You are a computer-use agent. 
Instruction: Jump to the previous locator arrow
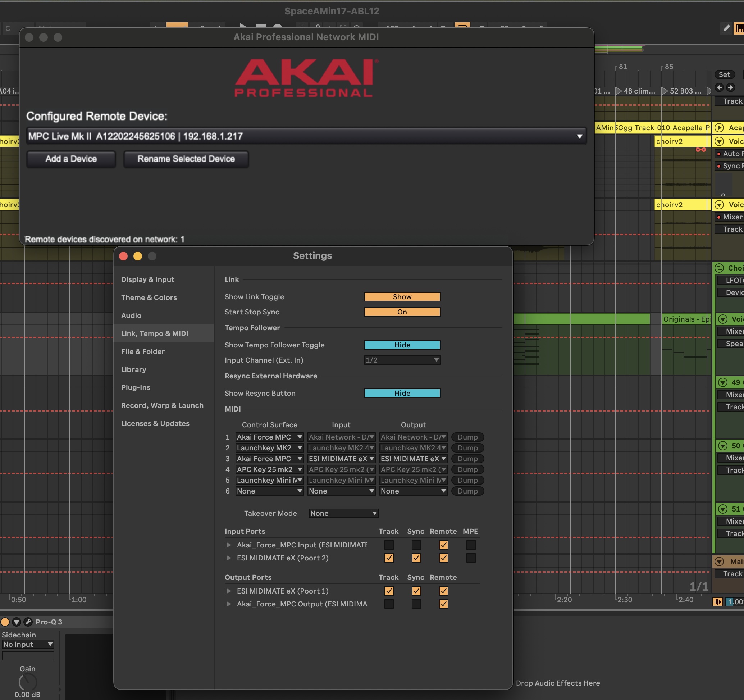[x=719, y=88]
